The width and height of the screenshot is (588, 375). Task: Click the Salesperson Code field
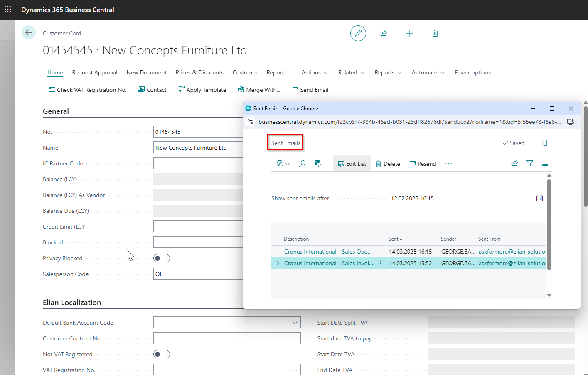click(x=198, y=274)
